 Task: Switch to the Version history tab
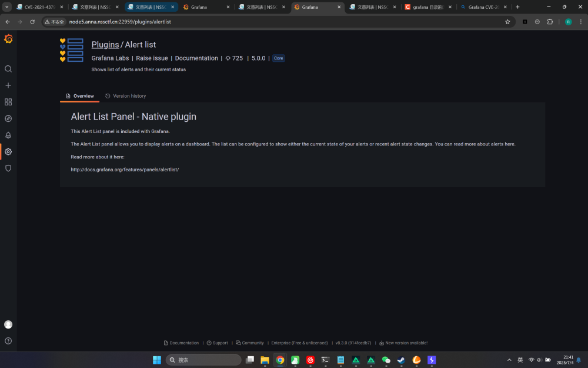coord(126,96)
